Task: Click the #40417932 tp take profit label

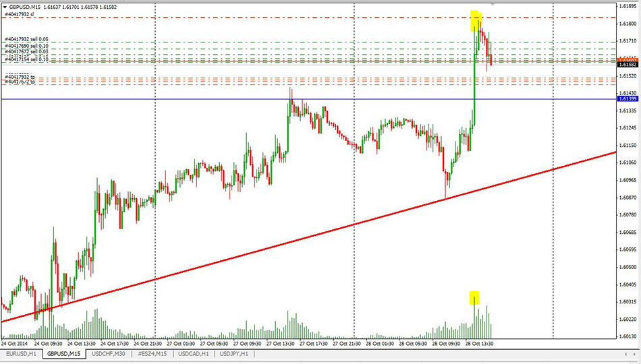Action: (20, 78)
